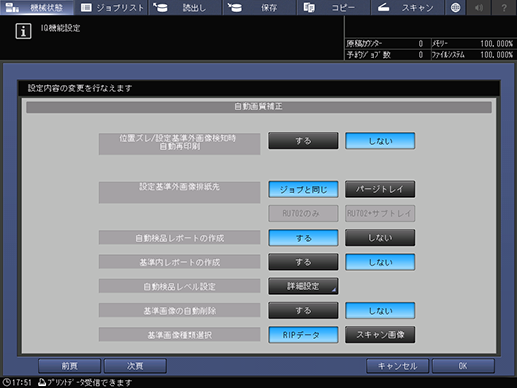This screenshot has height=388, width=517.
Task: Click the 設定基準外画像排紙先 label
Action: coord(179,192)
